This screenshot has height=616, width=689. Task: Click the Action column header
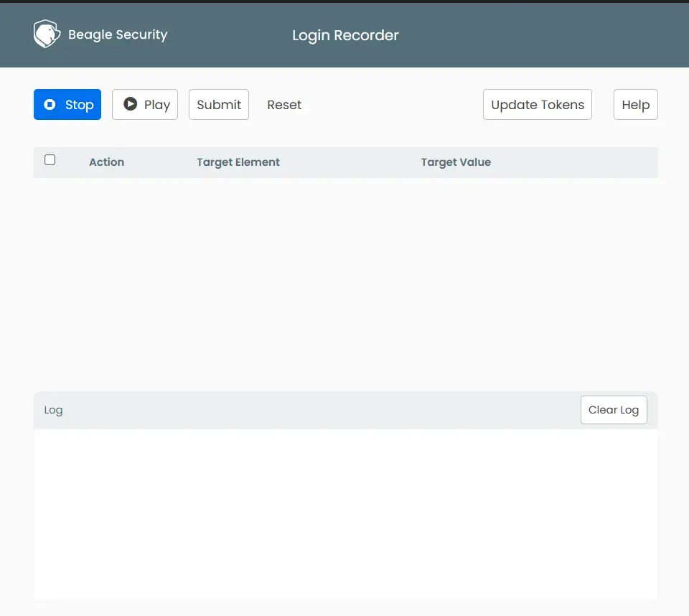pos(107,162)
